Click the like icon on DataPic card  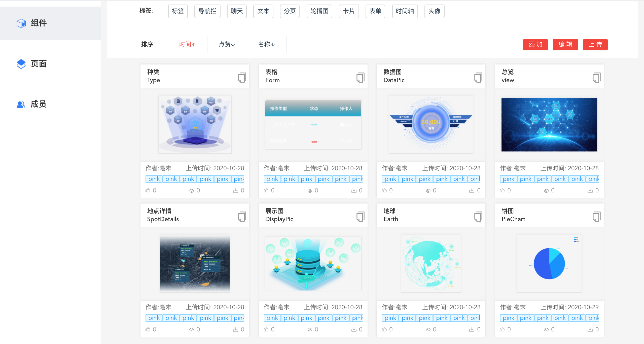tap(384, 190)
